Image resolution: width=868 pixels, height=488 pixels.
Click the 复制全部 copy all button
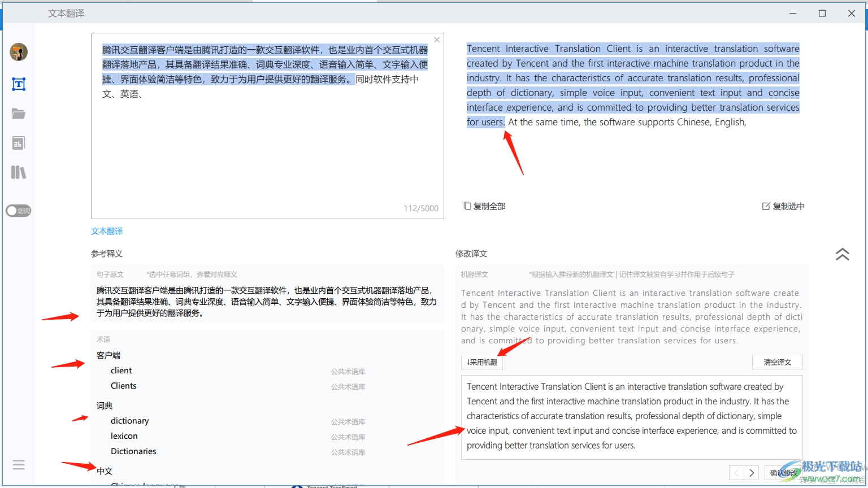click(484, 206)
